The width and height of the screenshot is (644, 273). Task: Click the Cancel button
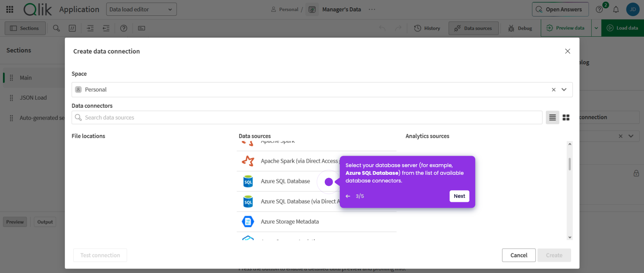click(519, 255)
